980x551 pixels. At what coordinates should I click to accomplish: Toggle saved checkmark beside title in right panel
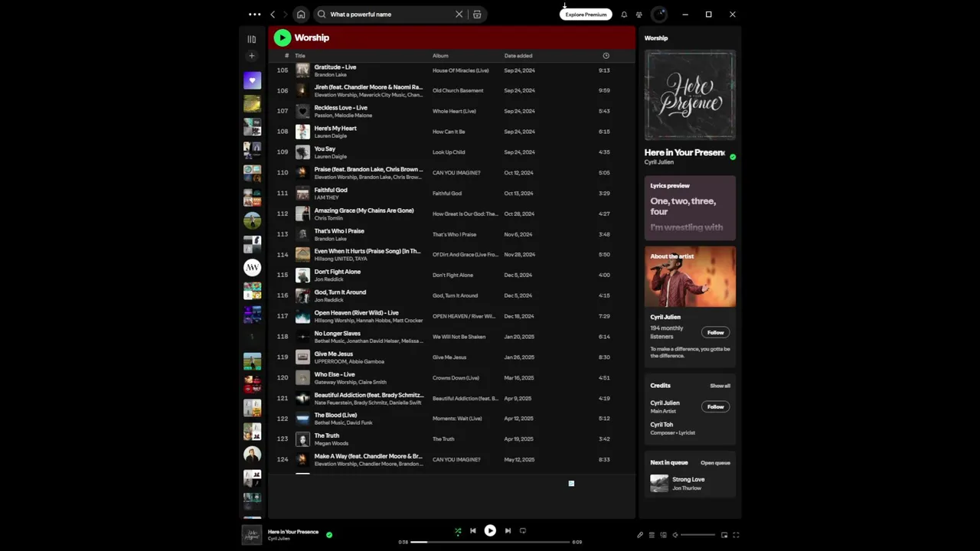tap(733, 157)
